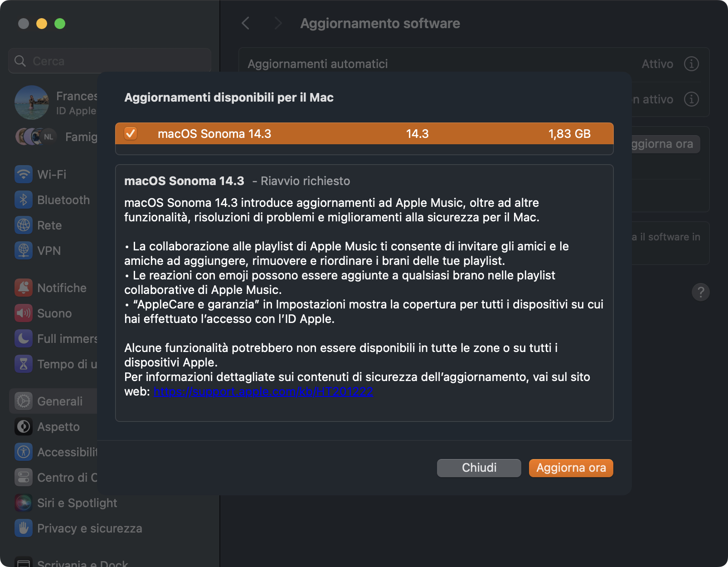Click the Accessibilità icon
The image size is (728, 567).
(24, 452)
